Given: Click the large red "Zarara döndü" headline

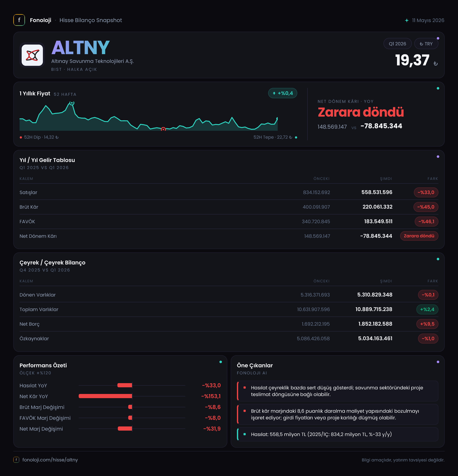Looking at the screenshot, I should pyautogui.click(x=361, y=112).
